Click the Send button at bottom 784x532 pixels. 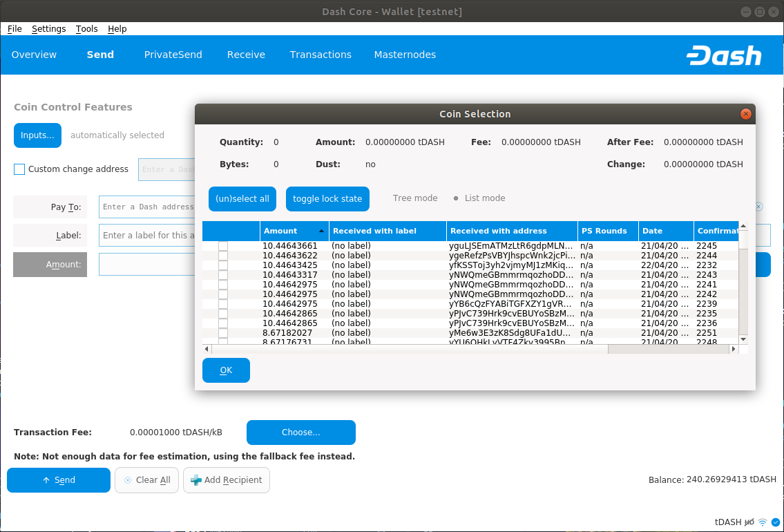pos(59,480)
